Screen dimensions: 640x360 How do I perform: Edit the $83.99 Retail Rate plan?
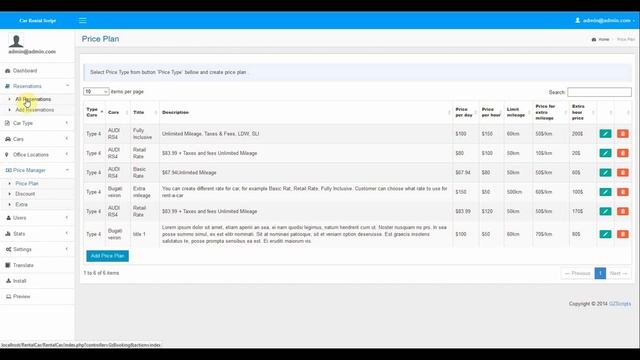pyautogui.click(x=605, y=211)
